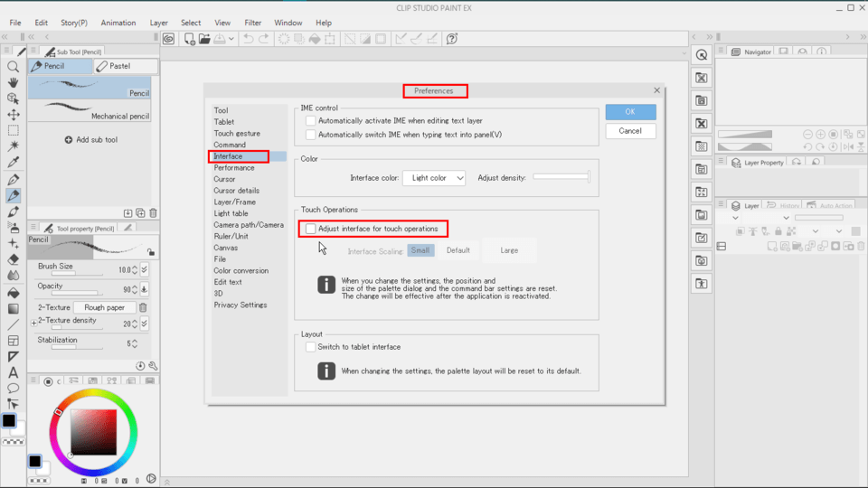868x488 pixels.
Task: Click OK in Preferences
Action: 630,112
